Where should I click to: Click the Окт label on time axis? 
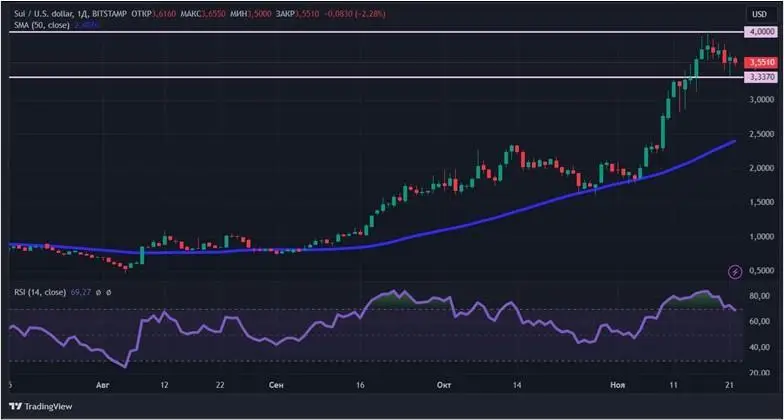pos(444,384)
